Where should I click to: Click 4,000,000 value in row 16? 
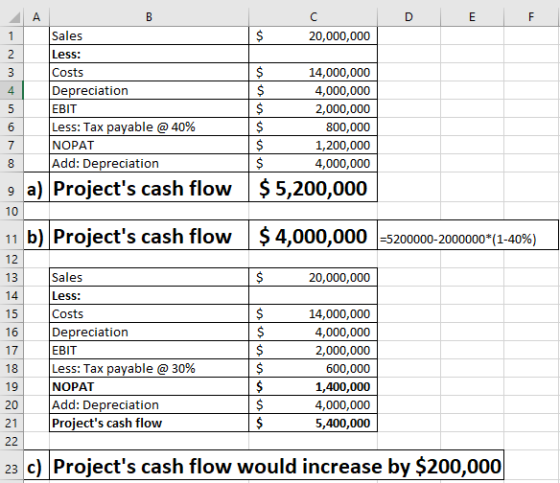[x=313, y=332]
